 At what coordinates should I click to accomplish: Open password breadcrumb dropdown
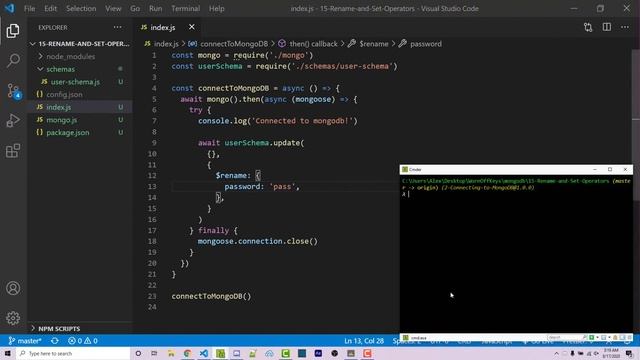pyautogui.click(x=420, y=44)
